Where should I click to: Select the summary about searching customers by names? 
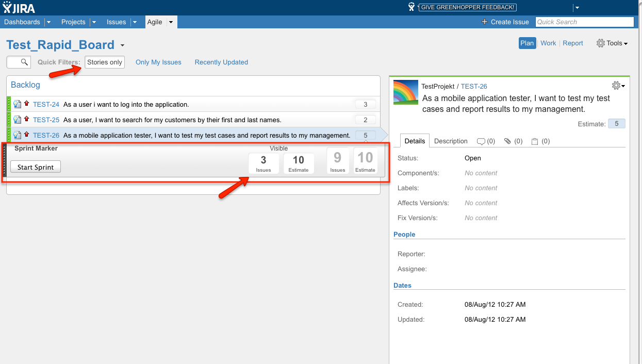tap(172, 120)
